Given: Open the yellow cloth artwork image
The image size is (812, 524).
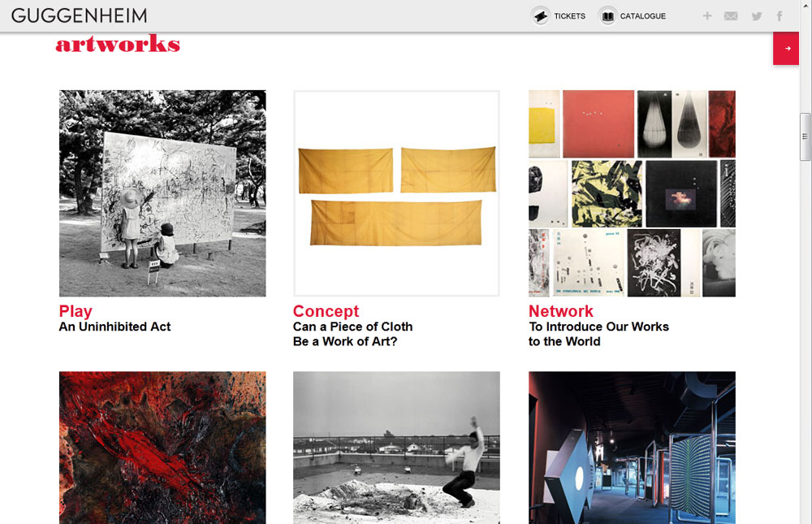Looking at the screenshot, I should click(x=397, y=193).
